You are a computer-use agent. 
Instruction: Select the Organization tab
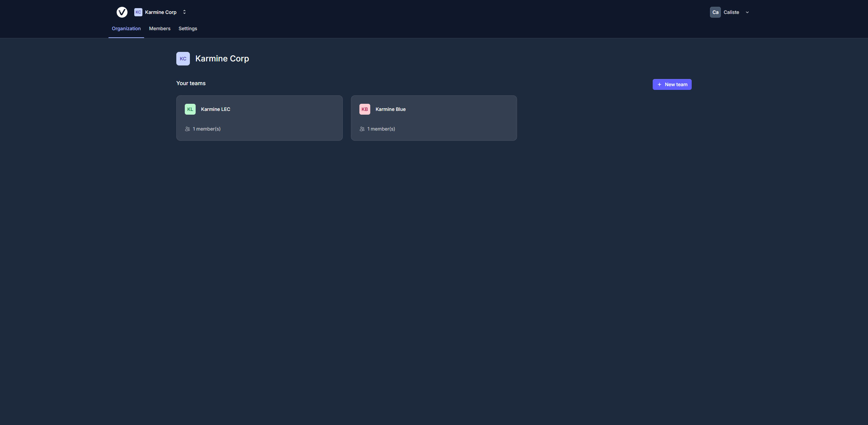(x=126, y=28)
